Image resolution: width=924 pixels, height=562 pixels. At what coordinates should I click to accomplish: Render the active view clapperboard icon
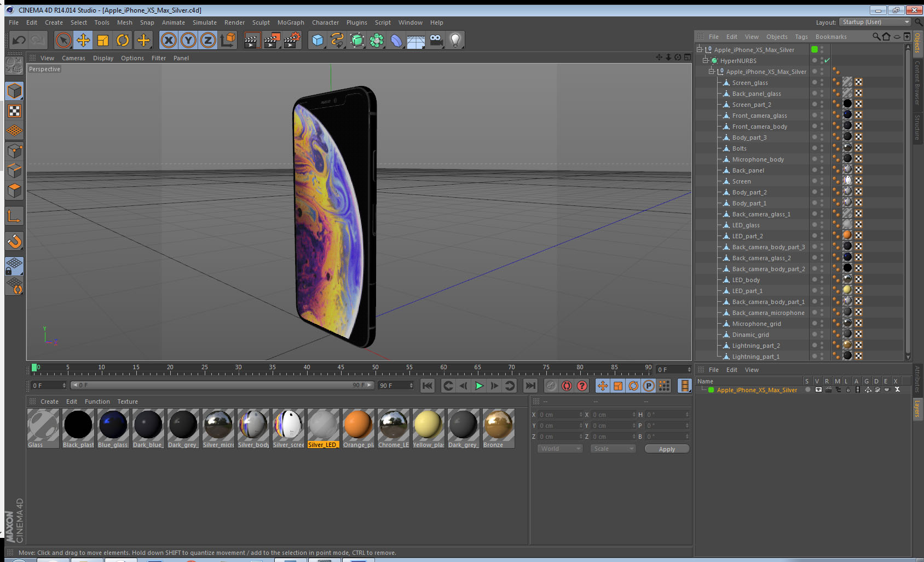coord(251,40)
